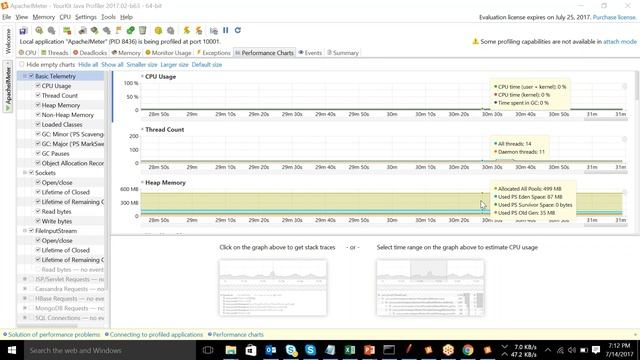640x360 pixels.
Task: Expand the SQL Connections node
Action: click(25, 318)
